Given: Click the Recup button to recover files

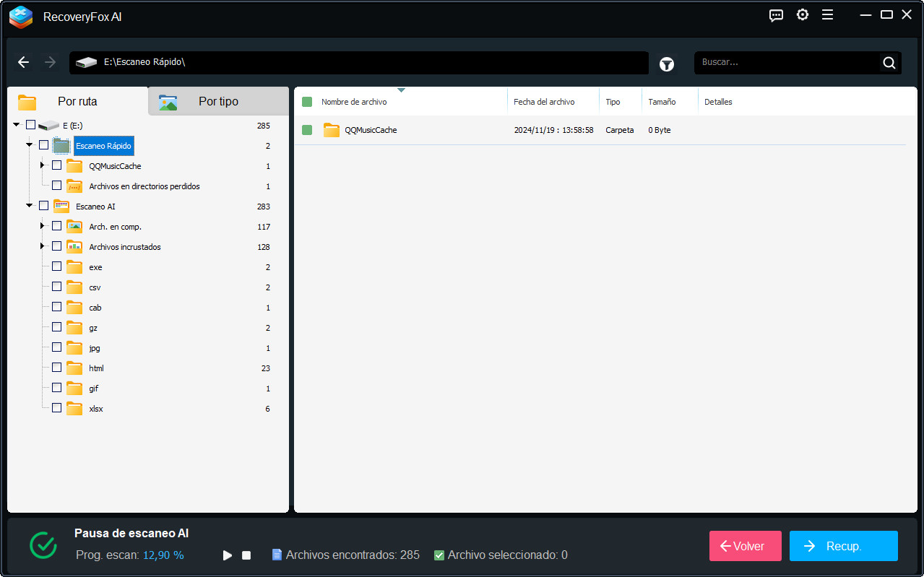Looking at the screenshot, I should tap(843, 546).
